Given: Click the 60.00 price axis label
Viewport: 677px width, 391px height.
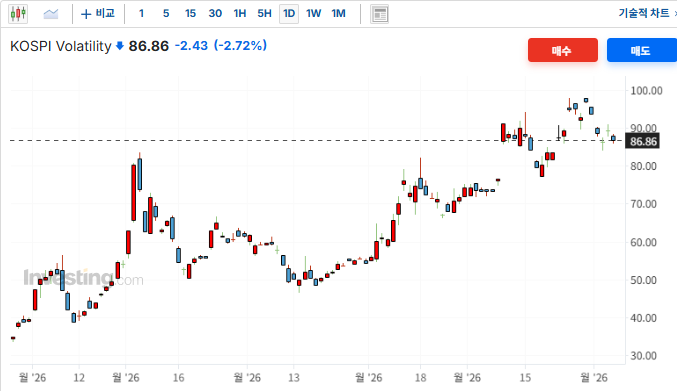Looking at the screenshot, I should [643, 242].
